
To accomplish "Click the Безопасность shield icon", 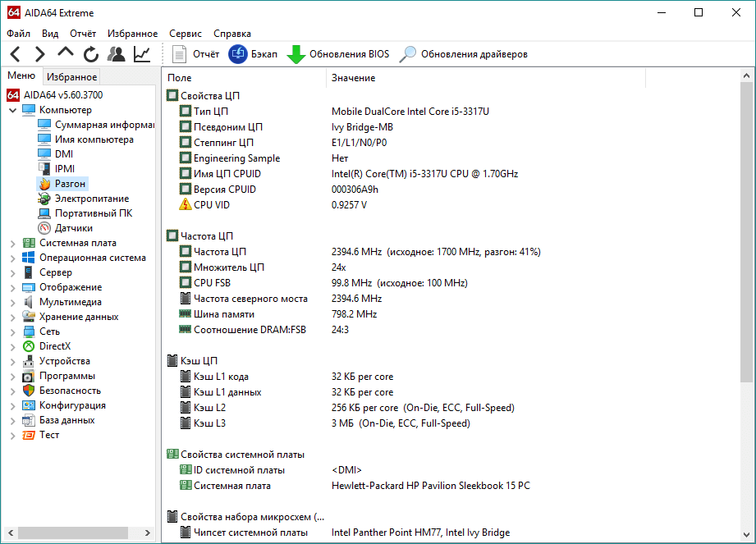I will click(29, 391).
